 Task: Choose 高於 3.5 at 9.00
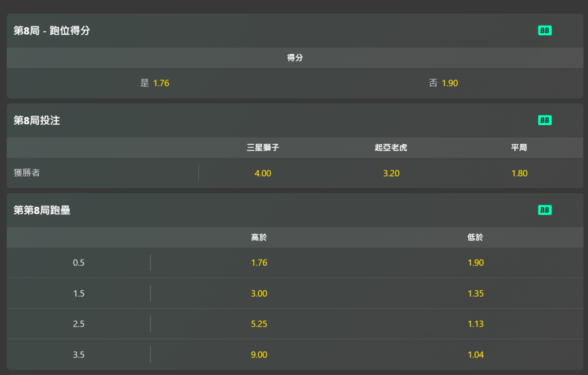[259, 354]
